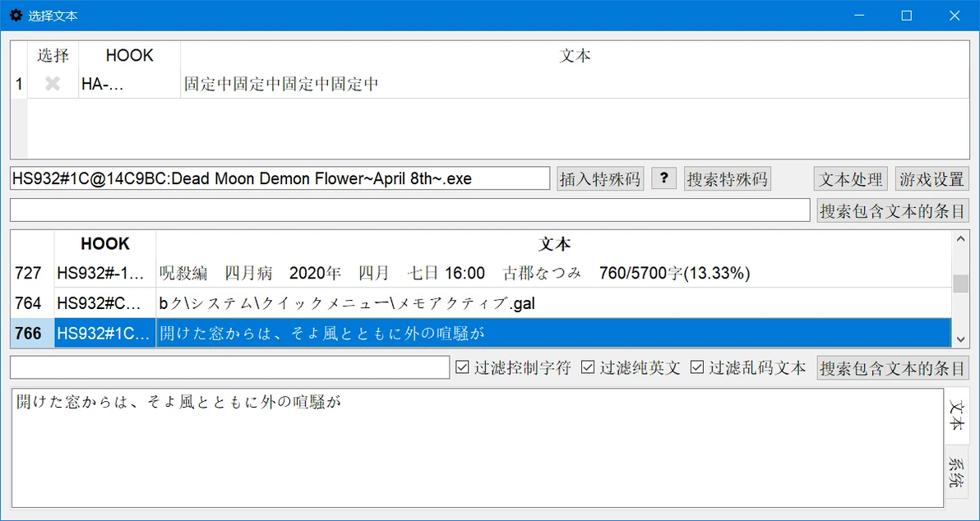This screenshot has width=980, height=521.
Task: Click the question mark help button
Action: point(663,179)
